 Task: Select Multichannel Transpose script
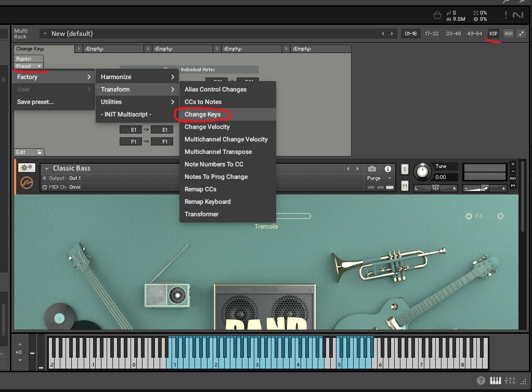tap(227, 152)
